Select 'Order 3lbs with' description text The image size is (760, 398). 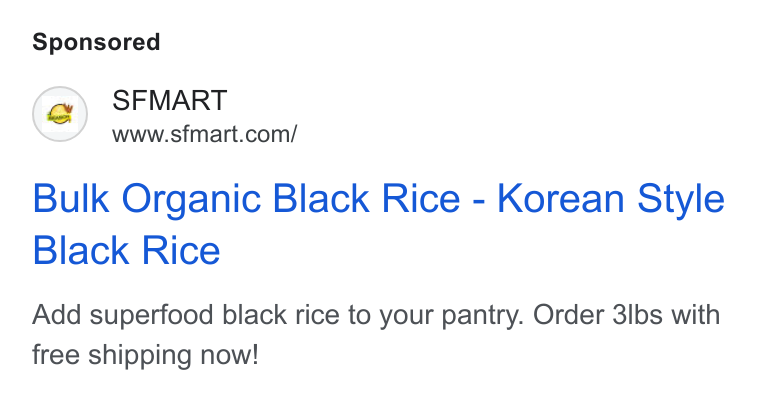(x=627, y=315)
